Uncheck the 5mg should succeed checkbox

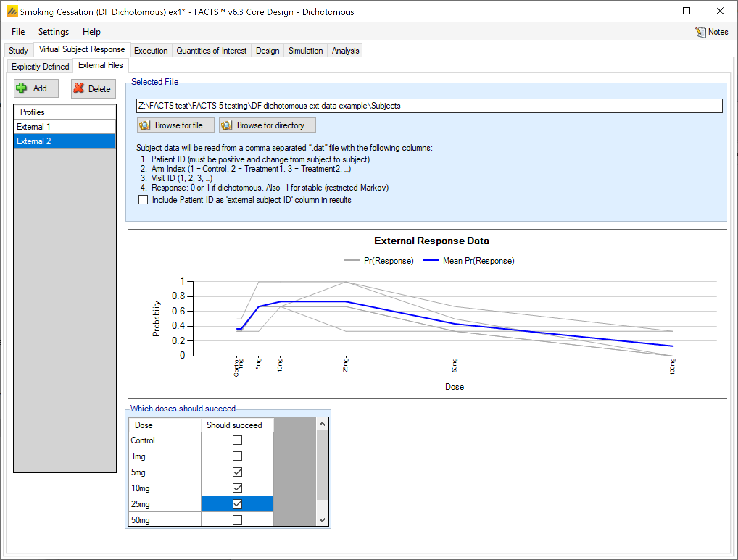point(237,472)
